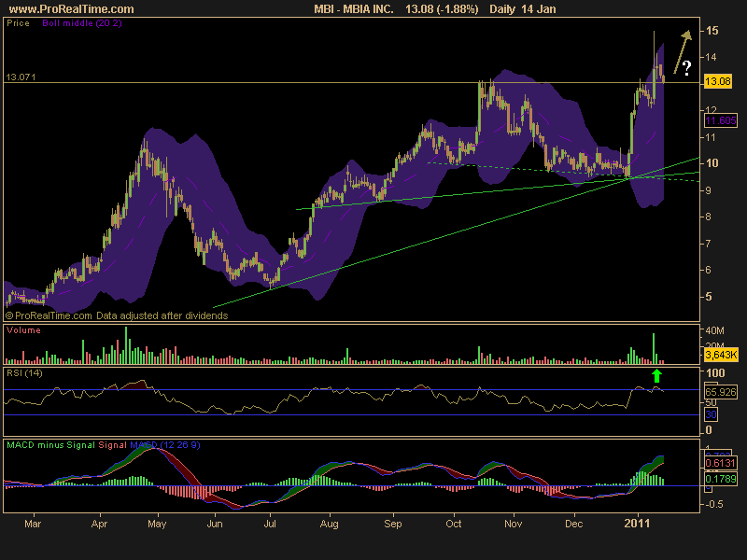Viewport: 747px width, 560px height.
Task: Select the MACD minus Signal legend label
Action: point(51,445)
